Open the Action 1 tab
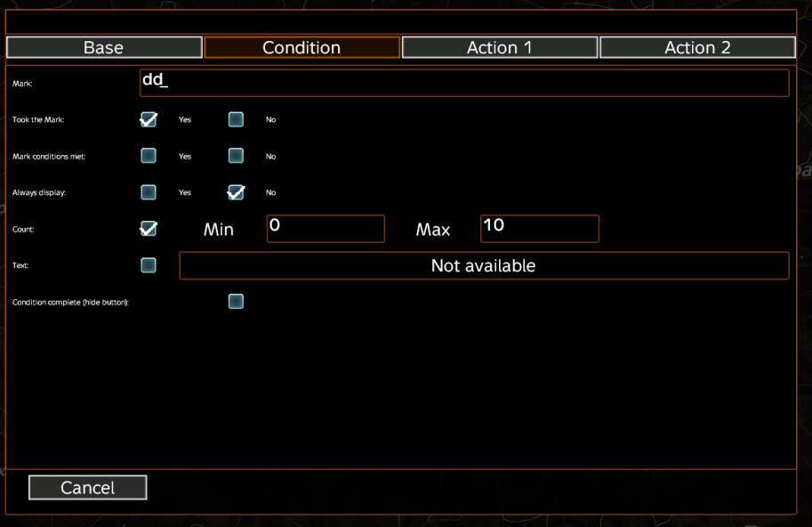 point(499,47)
